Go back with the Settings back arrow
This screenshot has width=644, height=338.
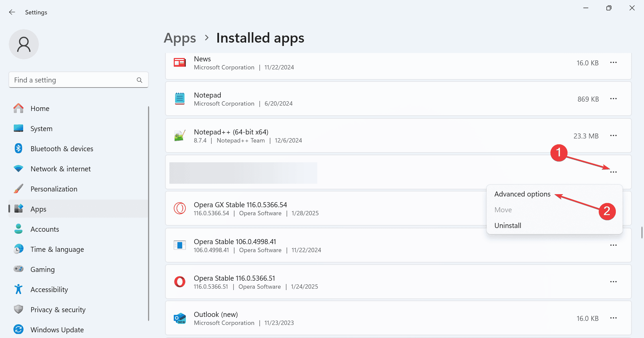point(12,12)
